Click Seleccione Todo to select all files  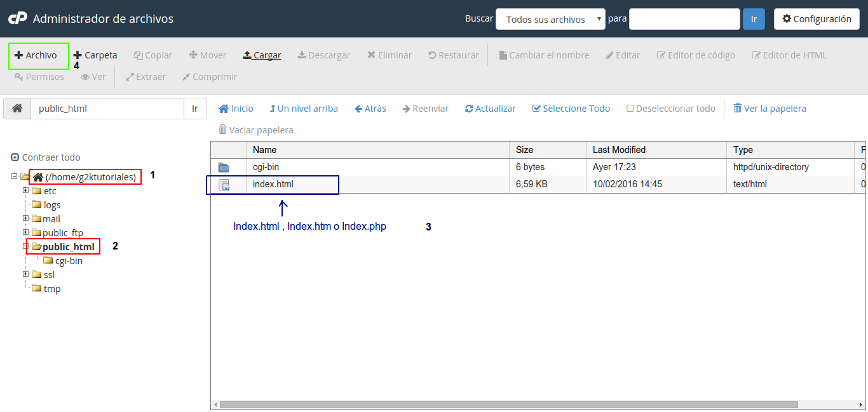(x=571, y=109)
